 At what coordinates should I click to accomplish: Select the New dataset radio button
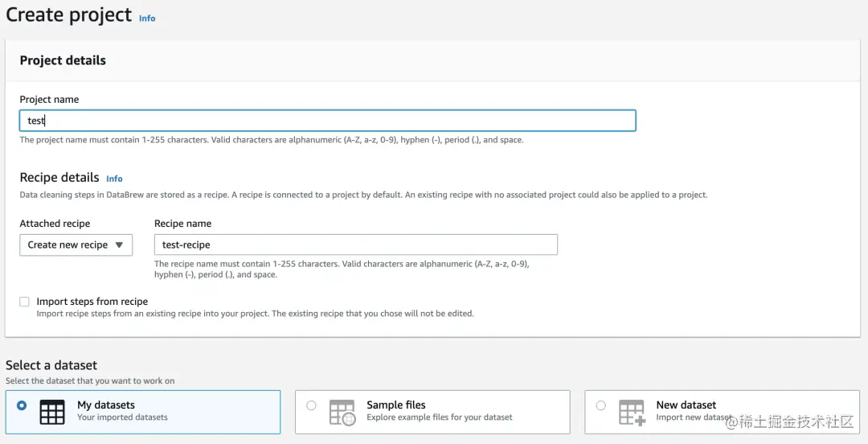(x=600, y=405)
